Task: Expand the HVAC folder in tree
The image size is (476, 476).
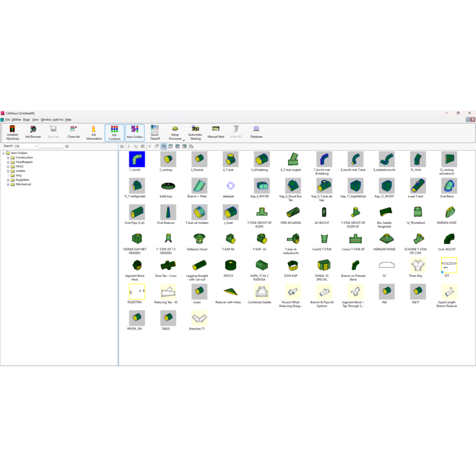Action: [x=8, y=167]
